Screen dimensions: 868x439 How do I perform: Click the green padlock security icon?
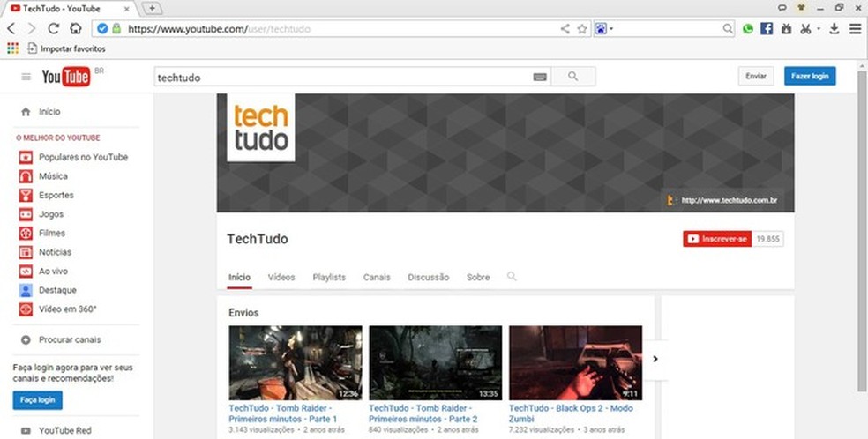(x=116, y=29)
